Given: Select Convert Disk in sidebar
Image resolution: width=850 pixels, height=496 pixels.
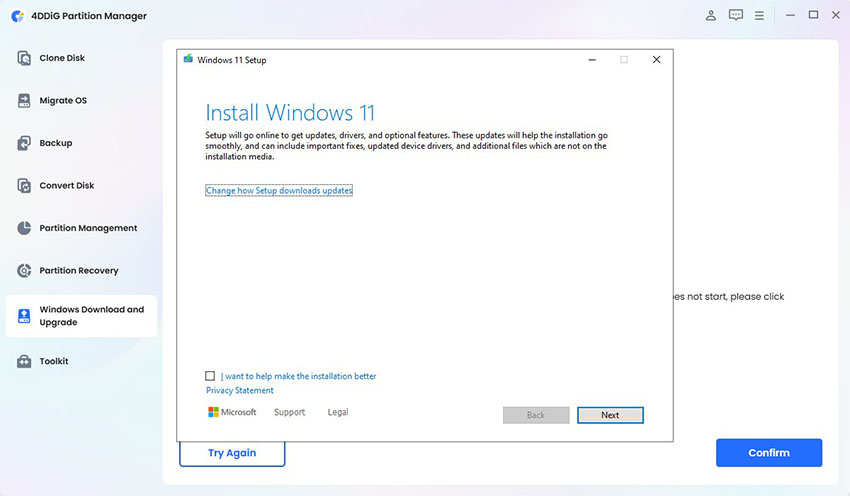Looking at the screenshot, I should point(67,185).
